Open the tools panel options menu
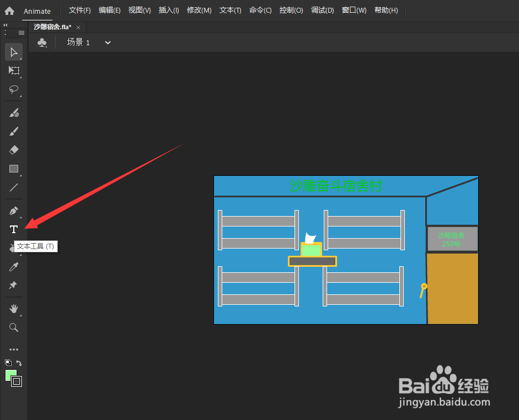Image resolution: width=519 pixels, height=420 pixels. 22,33
